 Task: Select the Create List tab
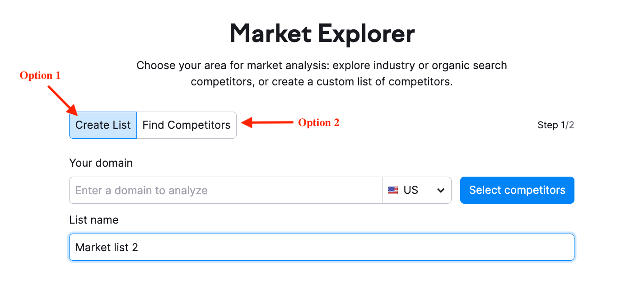[x=103, y=125]
